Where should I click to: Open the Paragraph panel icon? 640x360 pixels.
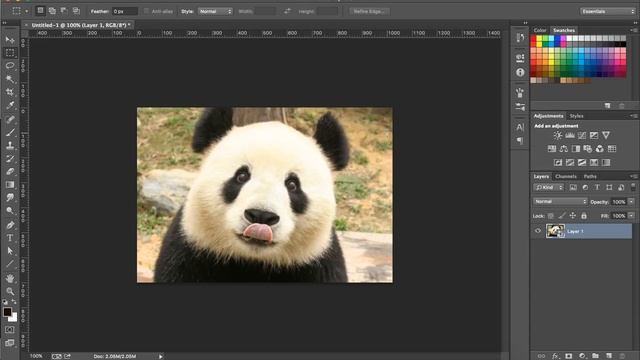[520, 141]
